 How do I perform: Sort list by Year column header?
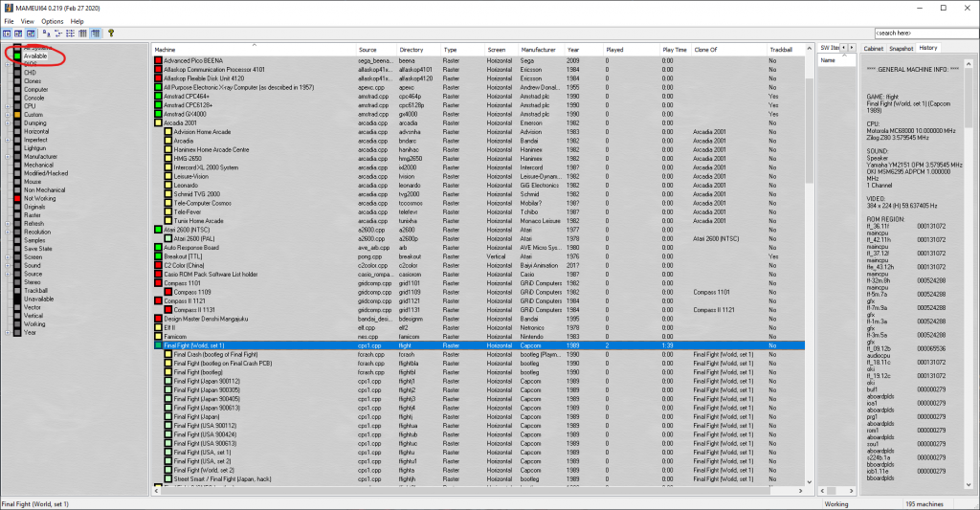click(x=572, y=49)
